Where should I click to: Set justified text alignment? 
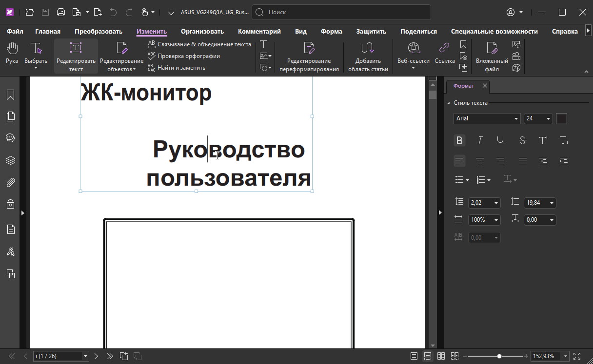522,161
